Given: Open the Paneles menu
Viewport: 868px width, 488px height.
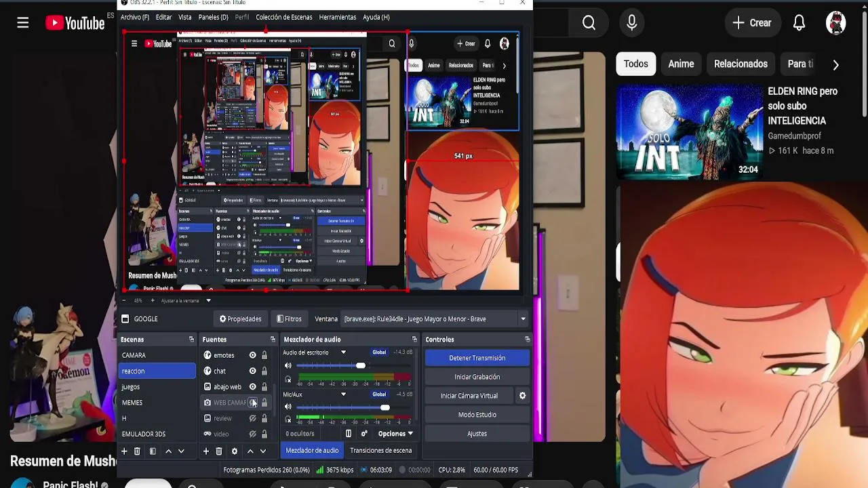Looking at the screenshot, I should 213,17.
